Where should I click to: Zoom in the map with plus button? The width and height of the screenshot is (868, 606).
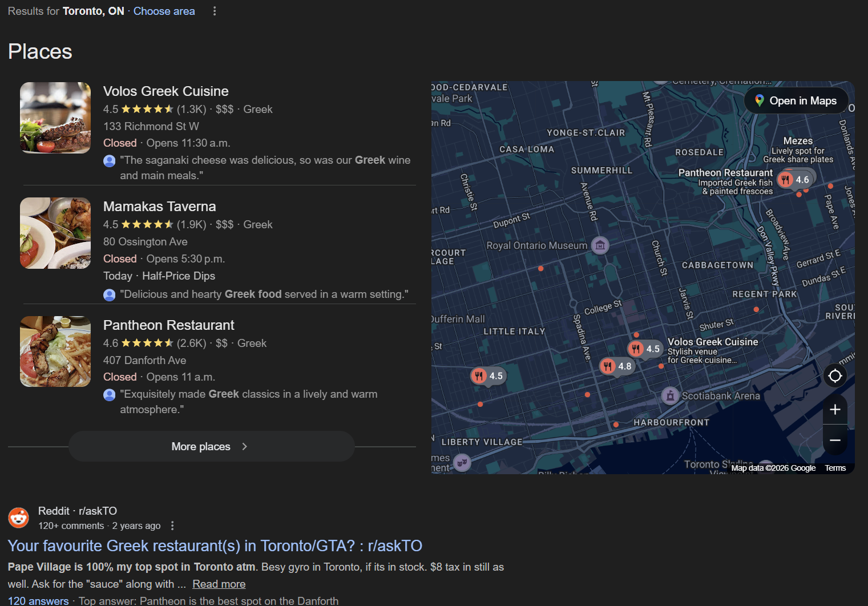[x=835, y=410]
